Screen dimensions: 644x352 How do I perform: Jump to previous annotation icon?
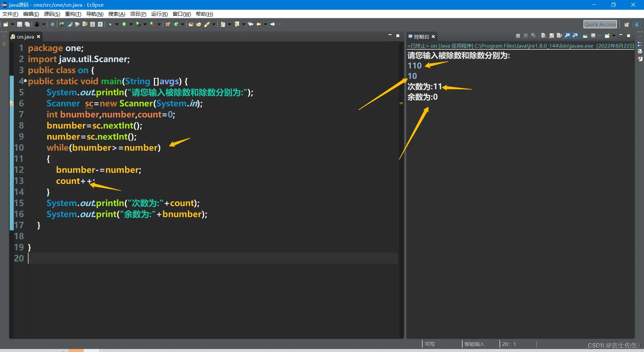(237, 24)
